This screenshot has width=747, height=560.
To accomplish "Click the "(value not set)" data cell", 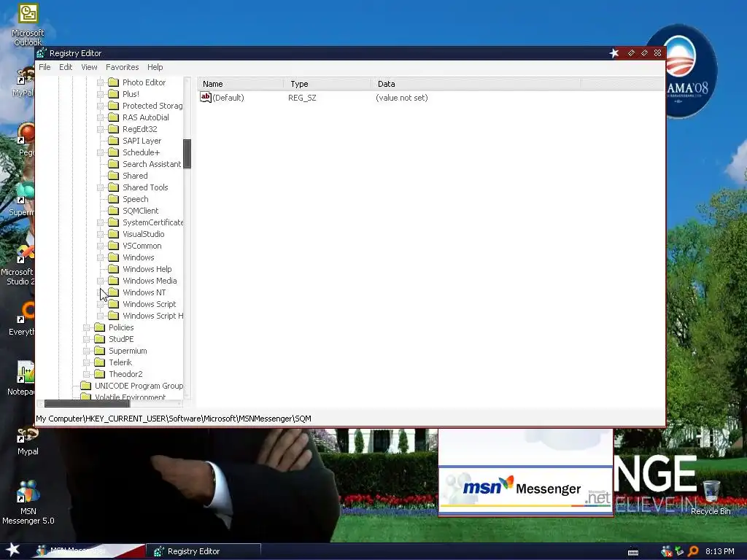I will [x=402, y=98].
